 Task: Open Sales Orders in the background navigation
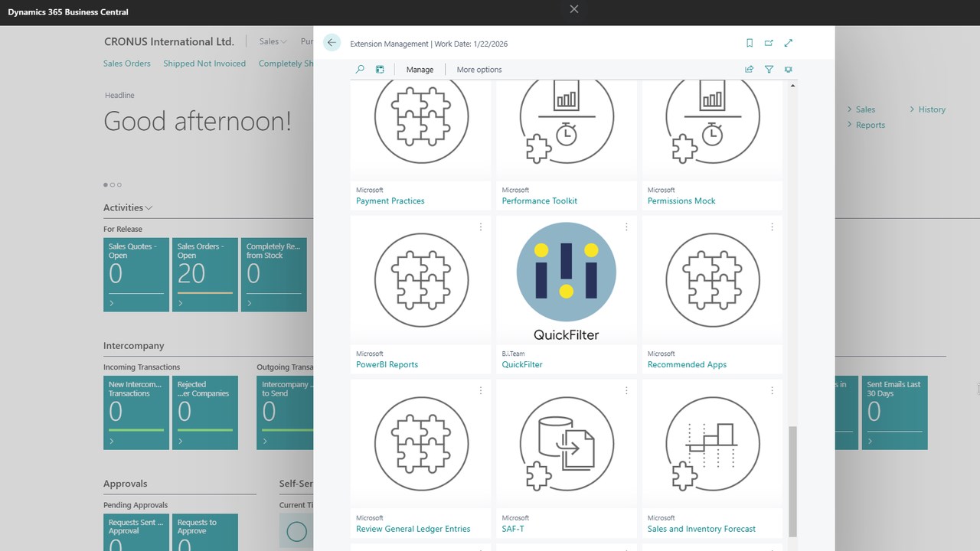pos(127,64)
